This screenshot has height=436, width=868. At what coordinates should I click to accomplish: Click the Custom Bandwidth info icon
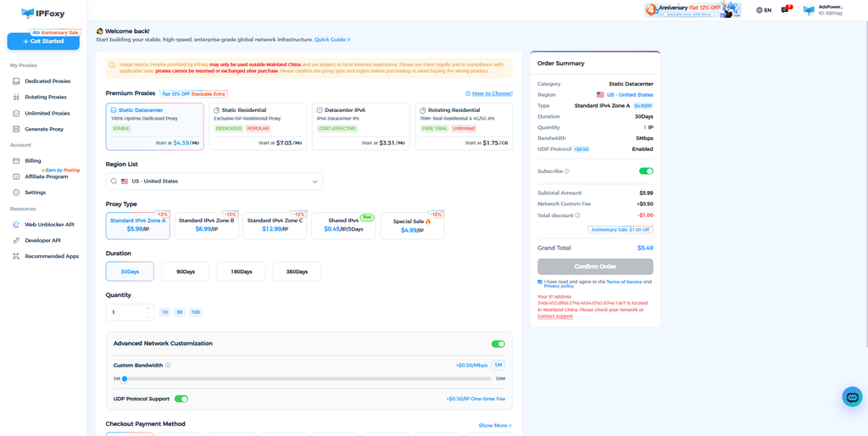tap(168, 365)
